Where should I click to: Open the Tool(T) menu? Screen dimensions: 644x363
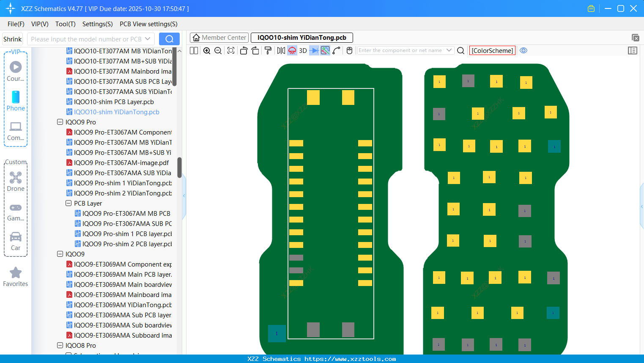click(65, 24)
